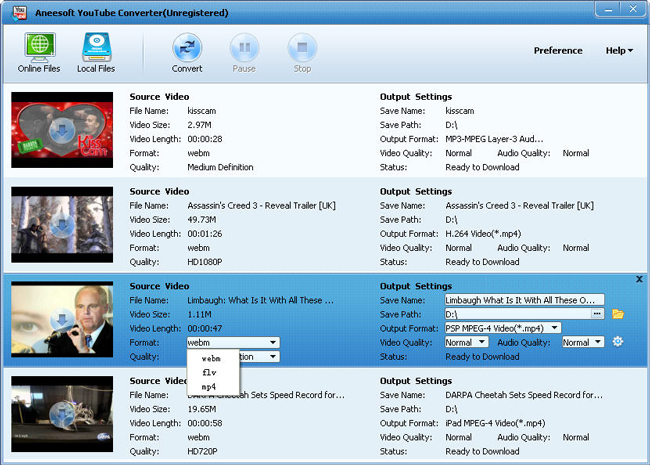Click video size '2.97M'
This screenshot has width=650, height=465.
coord(199,125)
